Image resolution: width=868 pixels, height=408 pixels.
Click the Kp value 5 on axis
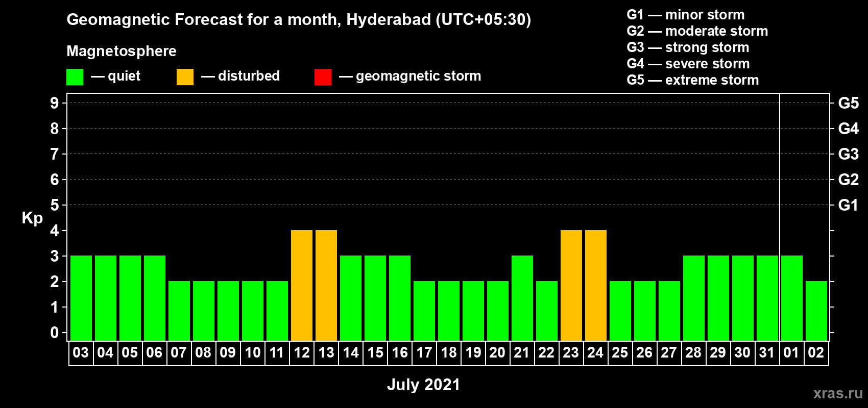point(55,205)
